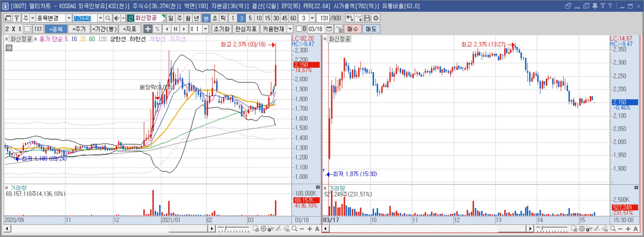The image size is (644, 237).
Task: Click the percent scale icon
Action: click(x=157, y=29)
